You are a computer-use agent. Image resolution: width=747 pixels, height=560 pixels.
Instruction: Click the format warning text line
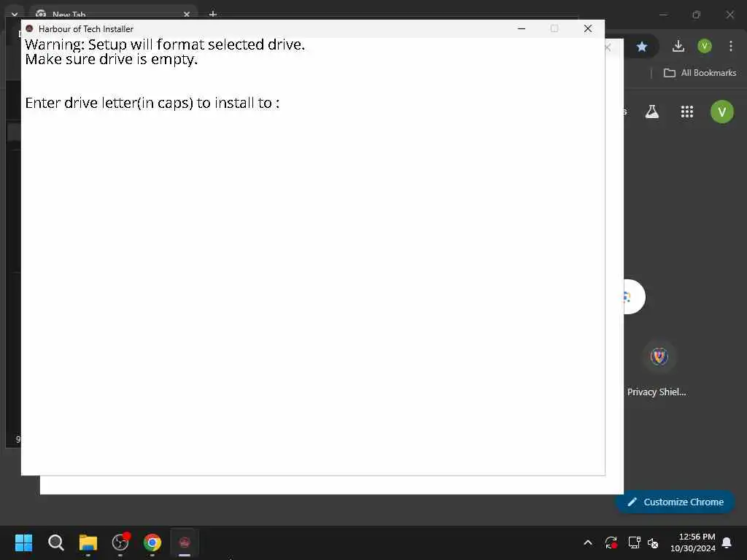(165, 44)
